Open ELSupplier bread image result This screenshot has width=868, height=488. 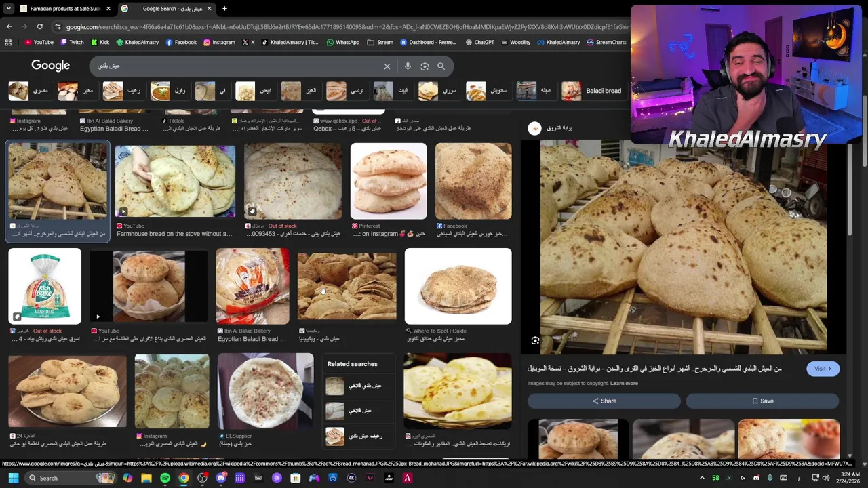[265, 391]
